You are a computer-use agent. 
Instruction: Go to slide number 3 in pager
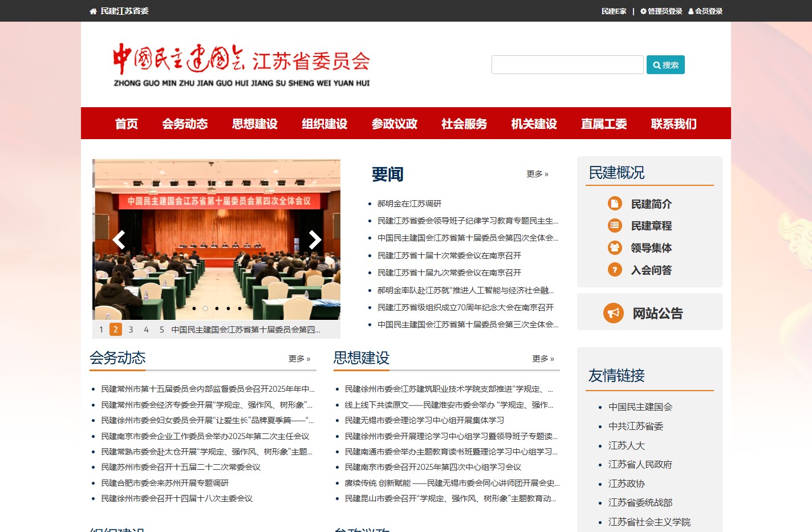(131, 330)
